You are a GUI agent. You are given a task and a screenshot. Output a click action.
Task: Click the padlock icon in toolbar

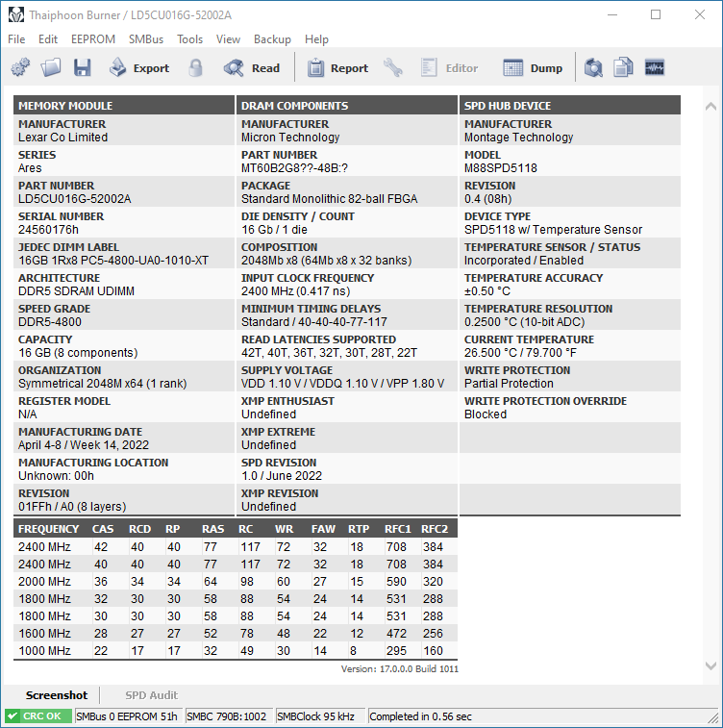(196, 67)
